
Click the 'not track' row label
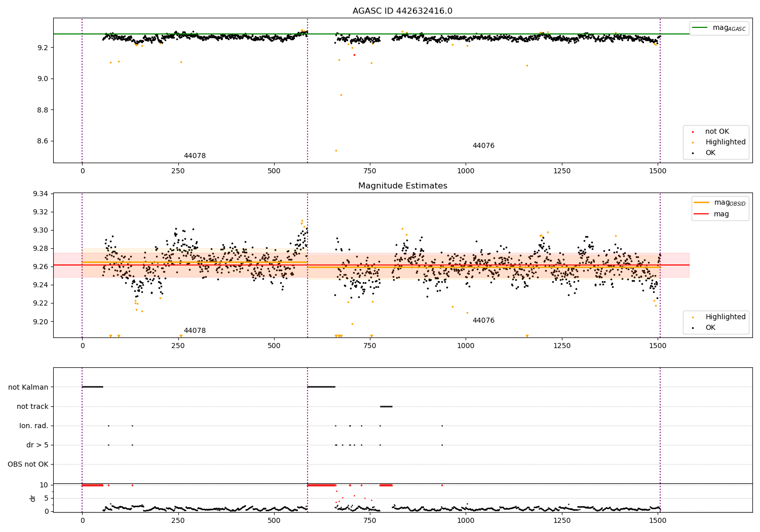pyautogui.click(x=32, y=406)
